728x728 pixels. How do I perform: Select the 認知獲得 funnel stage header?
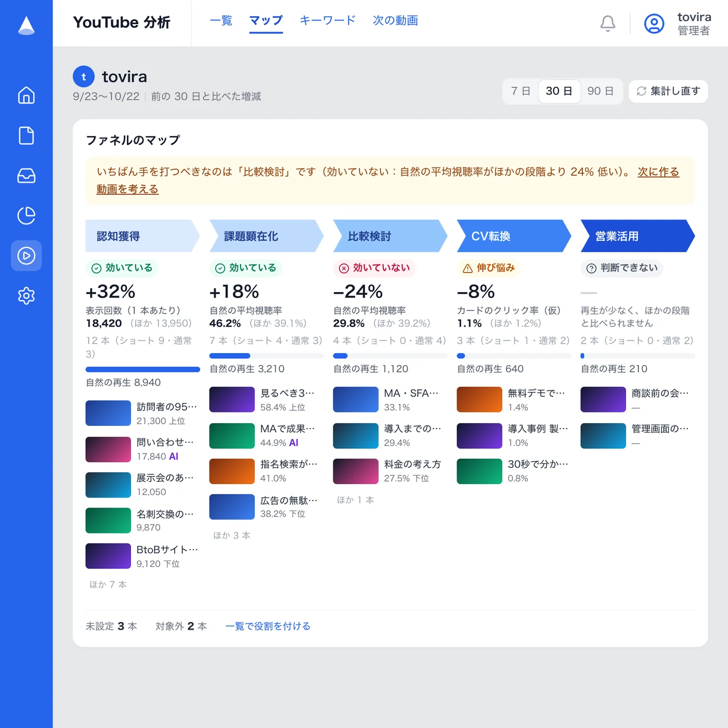[142, 236]
